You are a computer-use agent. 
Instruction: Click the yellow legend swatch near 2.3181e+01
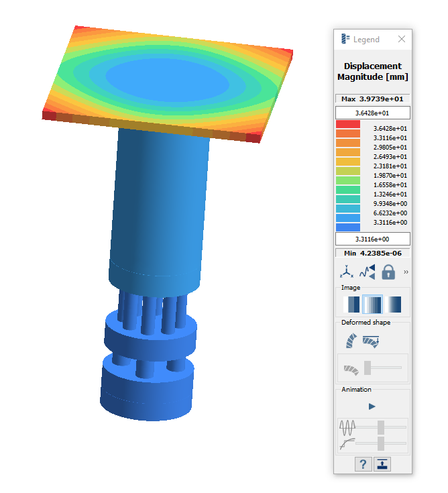click(x=348, y=162)
